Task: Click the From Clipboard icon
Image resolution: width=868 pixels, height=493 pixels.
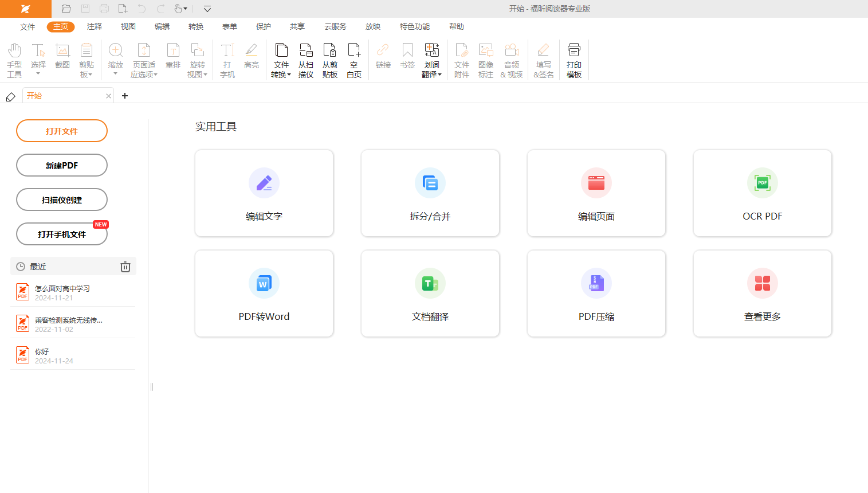Action: tap(330, 60)
